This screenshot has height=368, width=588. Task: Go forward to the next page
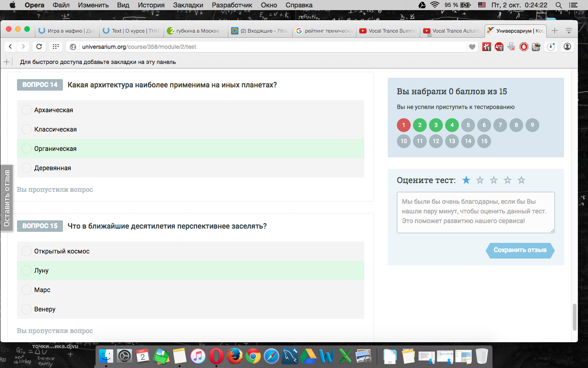point(23,46)
